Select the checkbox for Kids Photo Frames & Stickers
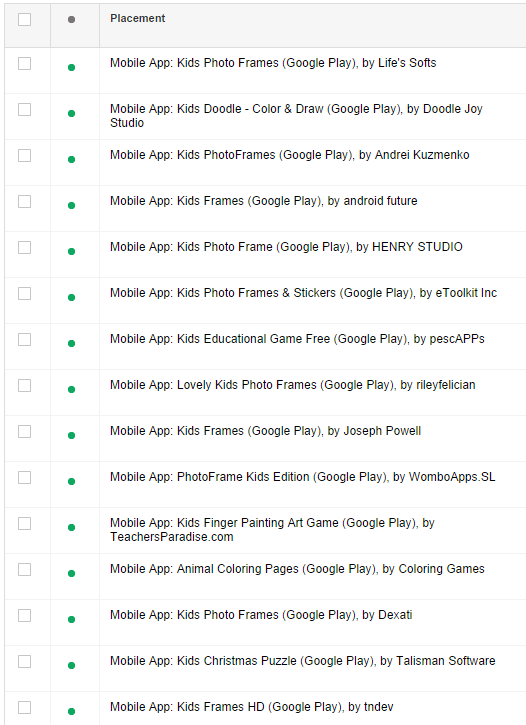 pyautogui.click(x=24, y=294)
